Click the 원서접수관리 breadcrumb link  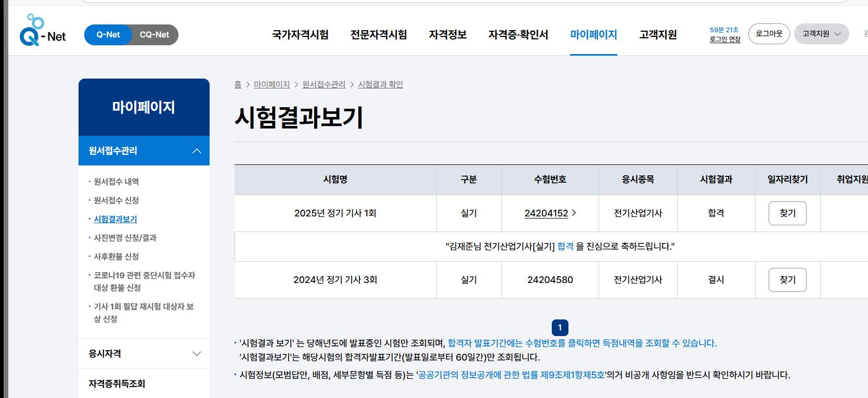[323, 84]
